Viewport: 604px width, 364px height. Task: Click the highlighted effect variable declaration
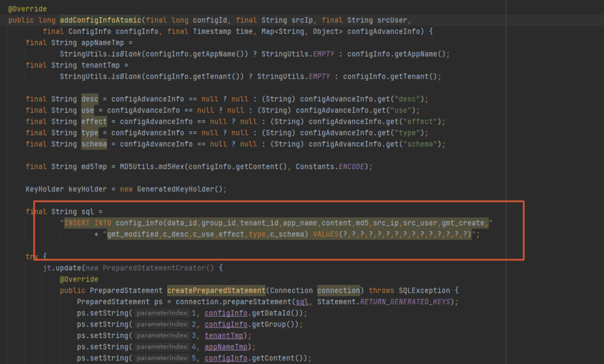pyautogui.click(x=94, y=122)
